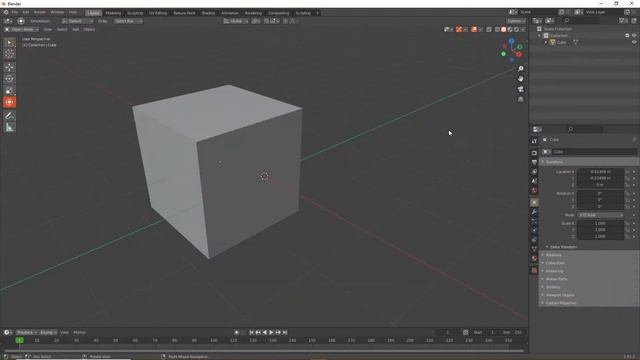Screen dimensions: 640x360
Task: Switch perspective/orthographic grid icon
Action: [520, 99]
